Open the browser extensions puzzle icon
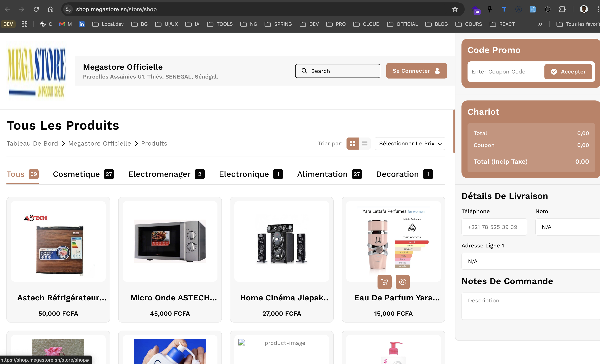The height and width of the screenshot is (364, 600). click(562, 9)
